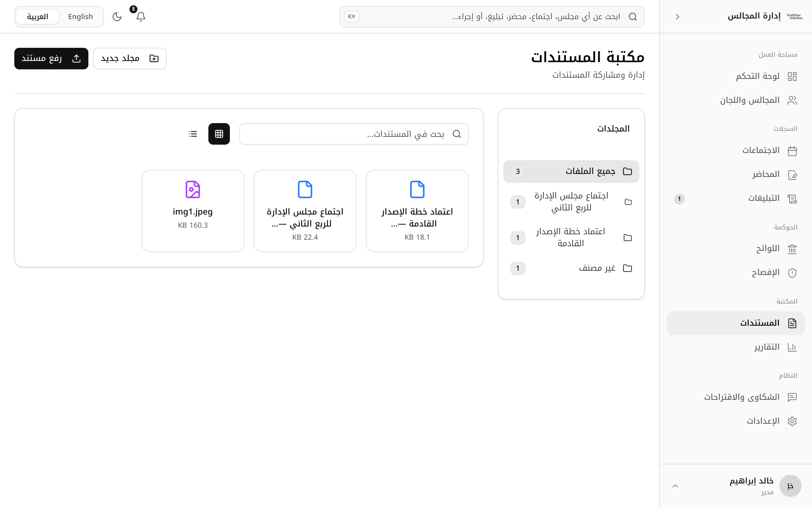
Task: Switch to list view
Action: click(193, 134)
